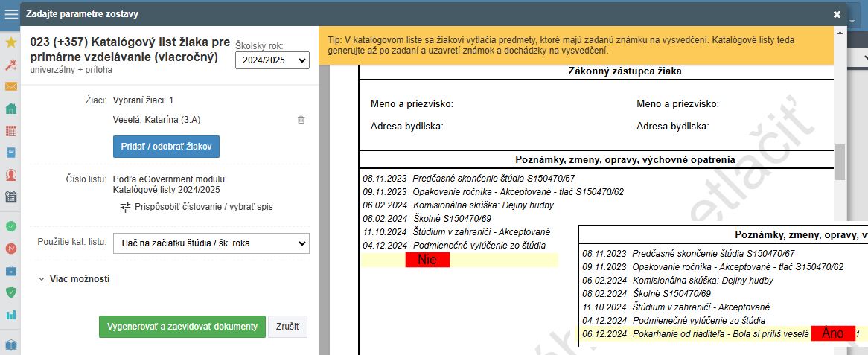The image size is (868, 355).
Task: Remove student Veselá, Katarína with trash icon
Action: point(301,119)
